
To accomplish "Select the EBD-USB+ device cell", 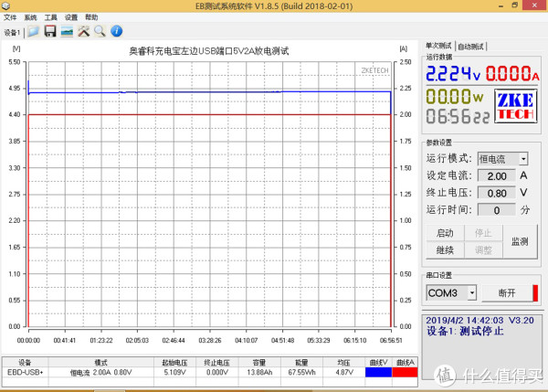I will [26, 373].
